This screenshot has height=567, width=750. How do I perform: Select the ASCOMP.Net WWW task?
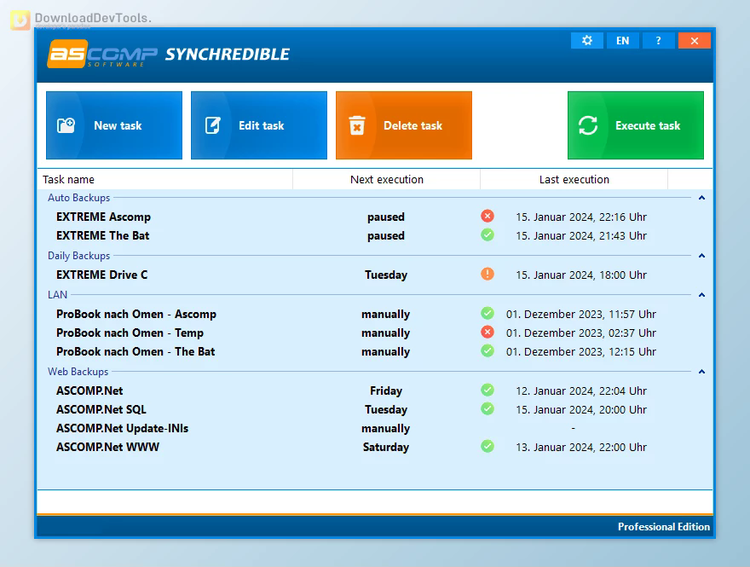click(x=375, y=447)
